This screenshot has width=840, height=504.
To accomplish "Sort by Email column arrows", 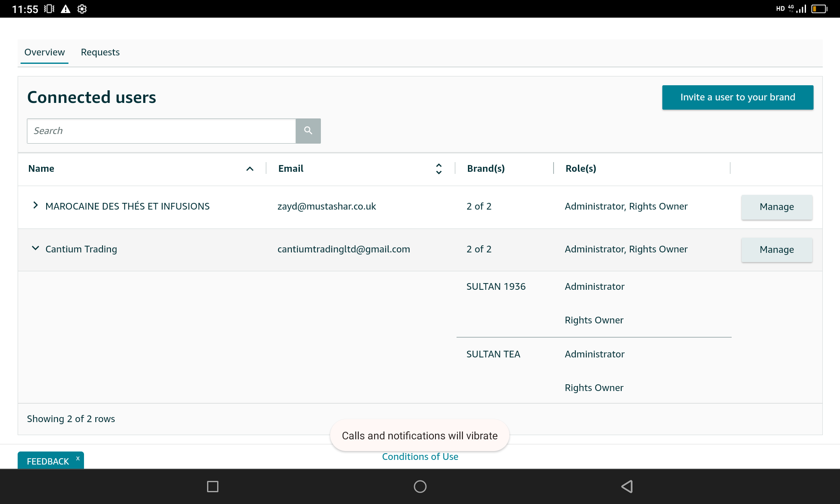I will 439,169.
